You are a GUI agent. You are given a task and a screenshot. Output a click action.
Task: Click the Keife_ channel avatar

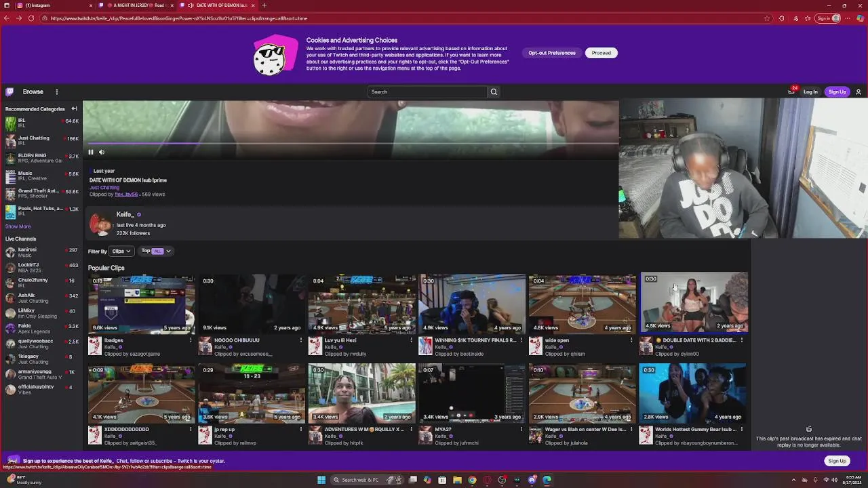(x=100, y=224)
